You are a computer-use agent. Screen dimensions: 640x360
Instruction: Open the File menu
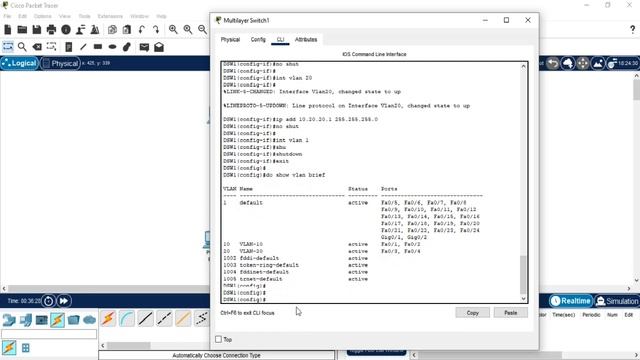click(7, 16)
